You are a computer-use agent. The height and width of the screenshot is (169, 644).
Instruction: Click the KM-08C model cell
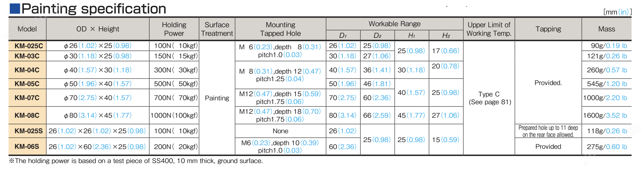[x=27, y=115]
